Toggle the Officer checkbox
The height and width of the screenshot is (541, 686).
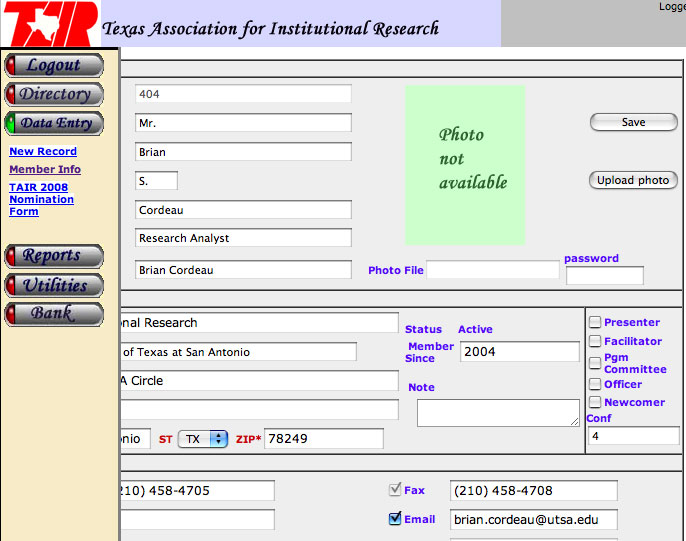(x=595, y=384)
